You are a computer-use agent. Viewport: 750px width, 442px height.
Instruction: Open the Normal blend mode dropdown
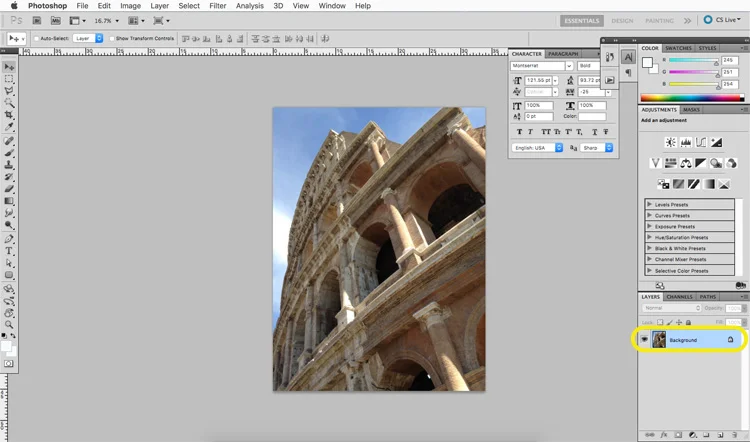click(x=671, y=308)
